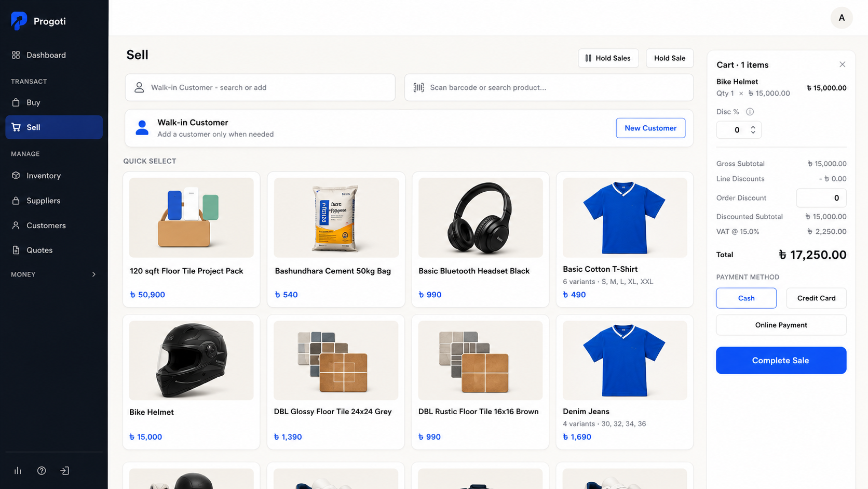This screenshot has width=868, height=489.
Task: Click the Sell cart icon
Action: (16, 127)
